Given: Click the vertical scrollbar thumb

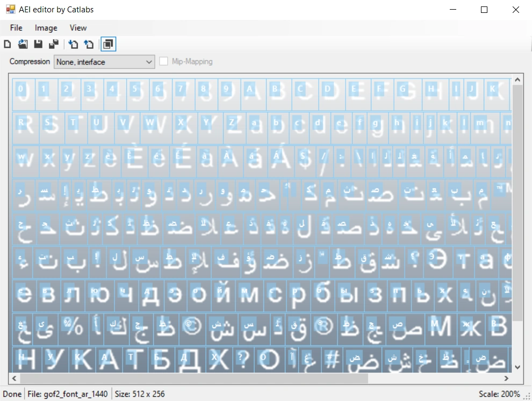Looking at the screenshot, I should (x=517, y=203).
